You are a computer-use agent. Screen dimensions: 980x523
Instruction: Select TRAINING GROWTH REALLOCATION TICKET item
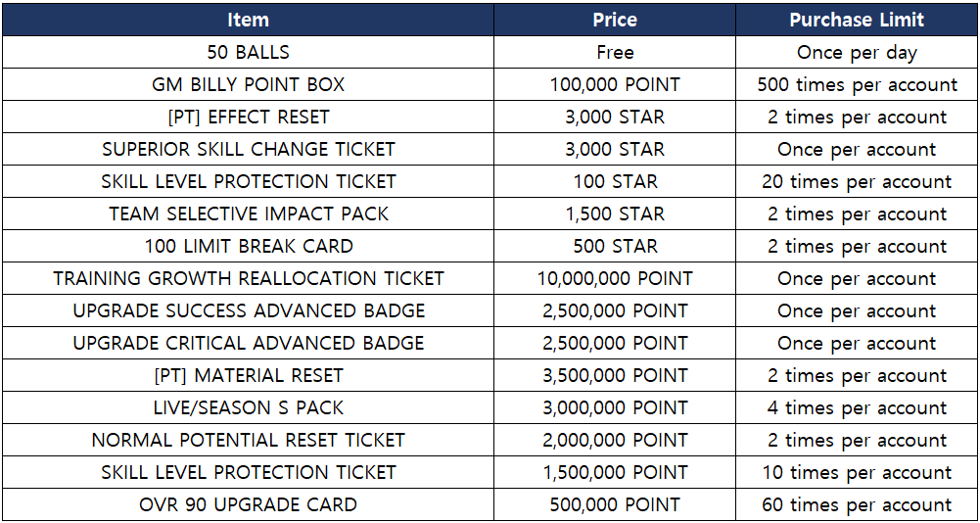(248, 278)
